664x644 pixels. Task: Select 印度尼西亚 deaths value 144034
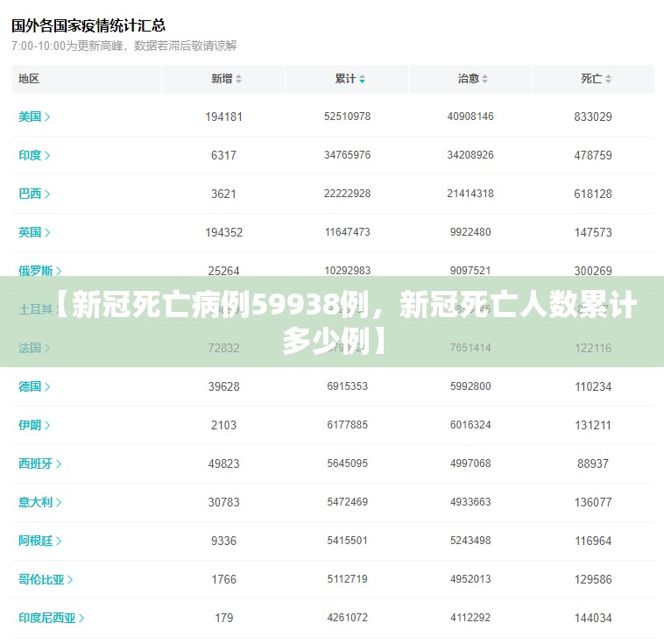point(593,618)
